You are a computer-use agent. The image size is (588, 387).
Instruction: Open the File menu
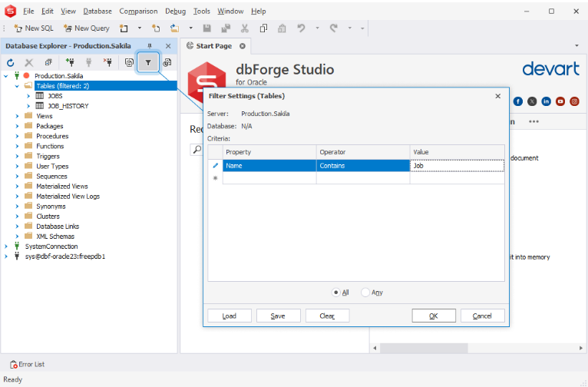[28, 12]
